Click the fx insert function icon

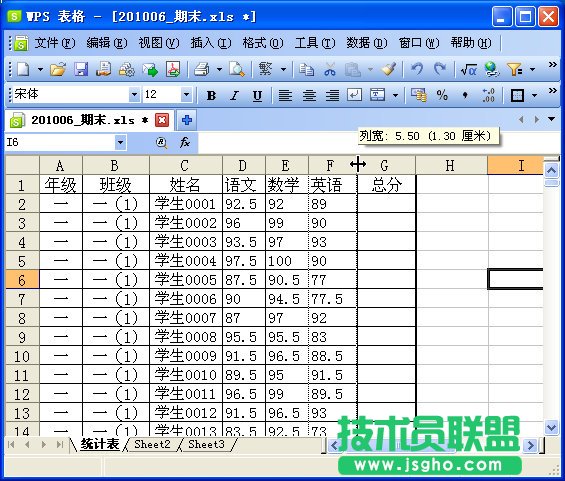pos(184,142)
